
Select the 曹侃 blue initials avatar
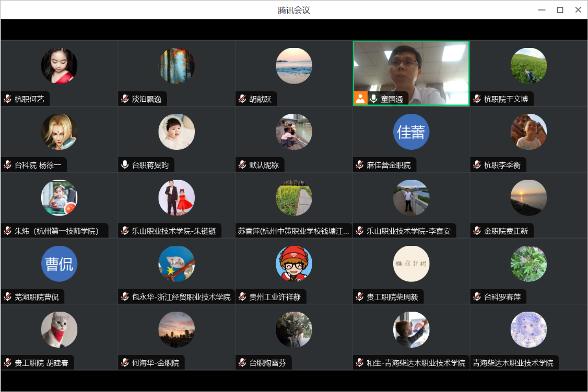59,264
